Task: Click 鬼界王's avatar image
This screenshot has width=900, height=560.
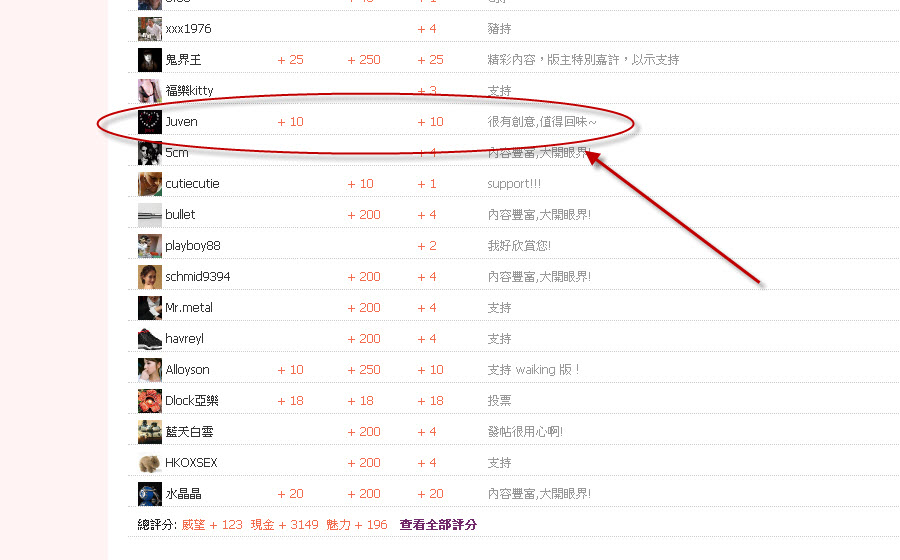Action: pyautogui.click(x=149, y=60)
